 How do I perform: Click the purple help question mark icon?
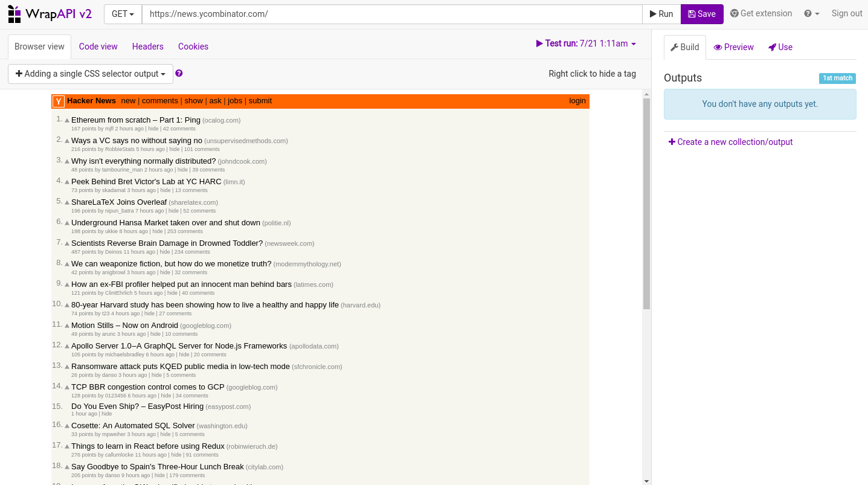[179, 74]
